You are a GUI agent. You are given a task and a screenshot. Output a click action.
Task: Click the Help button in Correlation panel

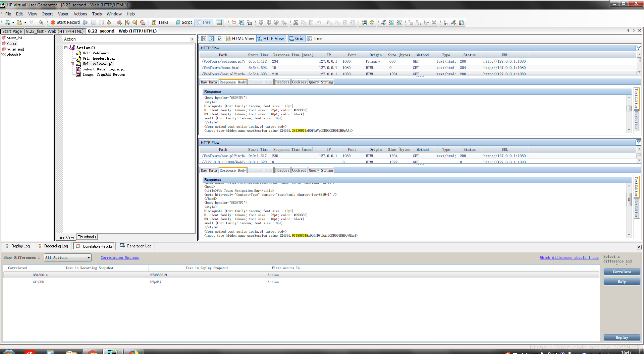point(622,282)
